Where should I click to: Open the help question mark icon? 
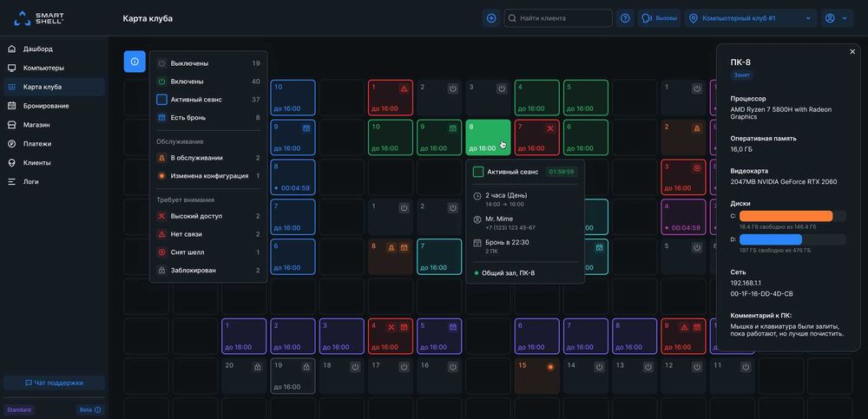(625, 18)
